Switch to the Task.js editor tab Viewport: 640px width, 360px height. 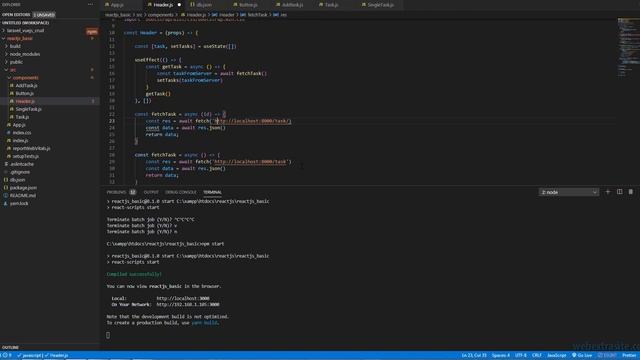click(331, 5)
